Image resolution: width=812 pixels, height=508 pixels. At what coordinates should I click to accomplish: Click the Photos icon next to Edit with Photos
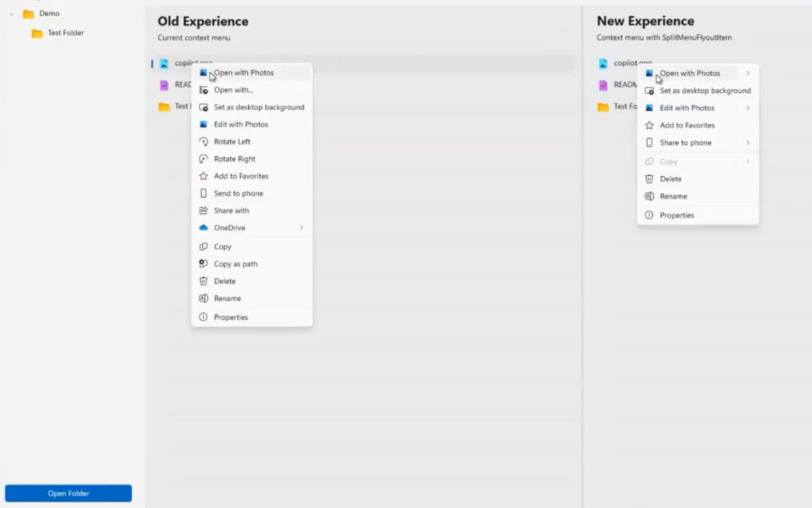[203, 124]
